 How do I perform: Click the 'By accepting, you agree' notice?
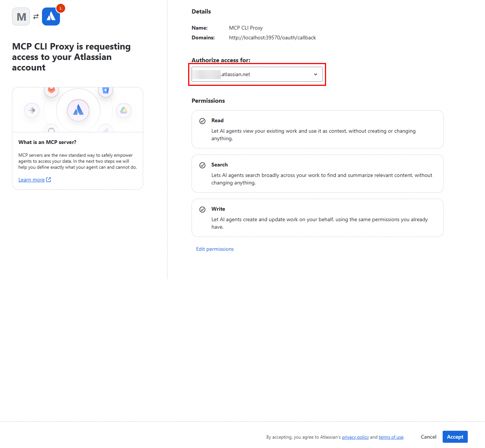coord(335,437)
